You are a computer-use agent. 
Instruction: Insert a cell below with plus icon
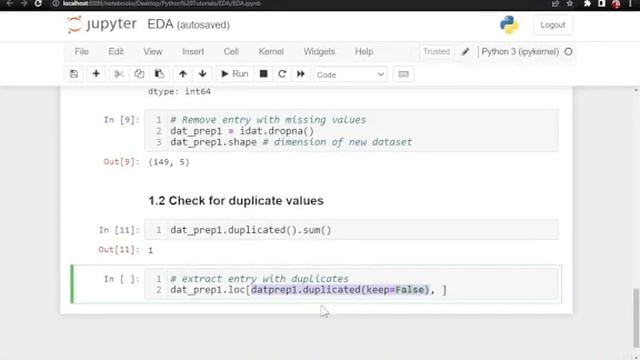click(96, 74)
